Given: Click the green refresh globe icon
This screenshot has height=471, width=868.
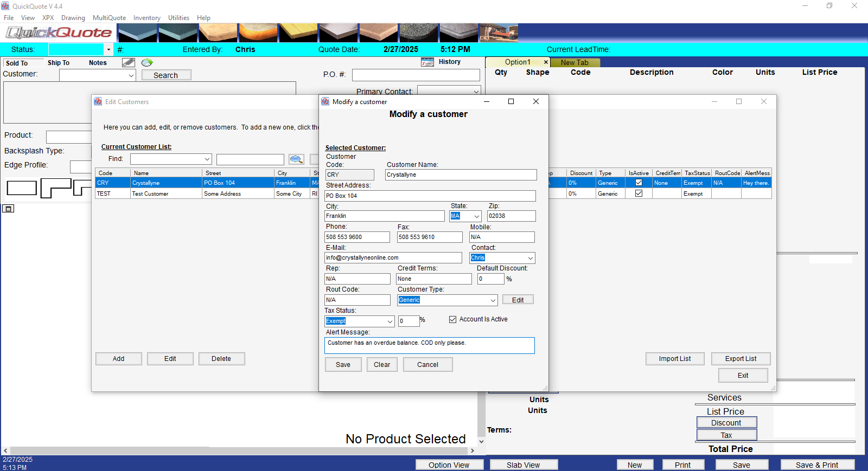Looking at the screenshot, I should tap(147, 62).
